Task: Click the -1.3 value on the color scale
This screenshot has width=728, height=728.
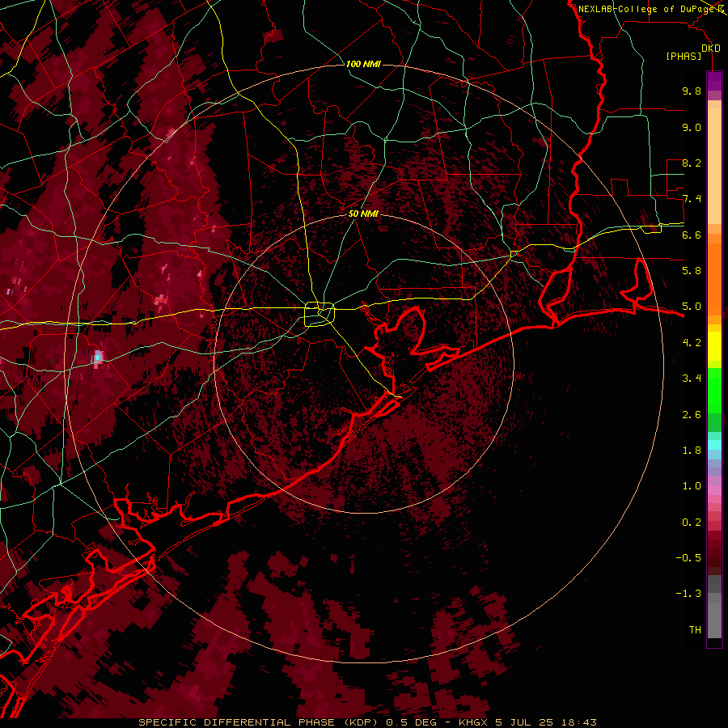Action: (x=688, y=594)
